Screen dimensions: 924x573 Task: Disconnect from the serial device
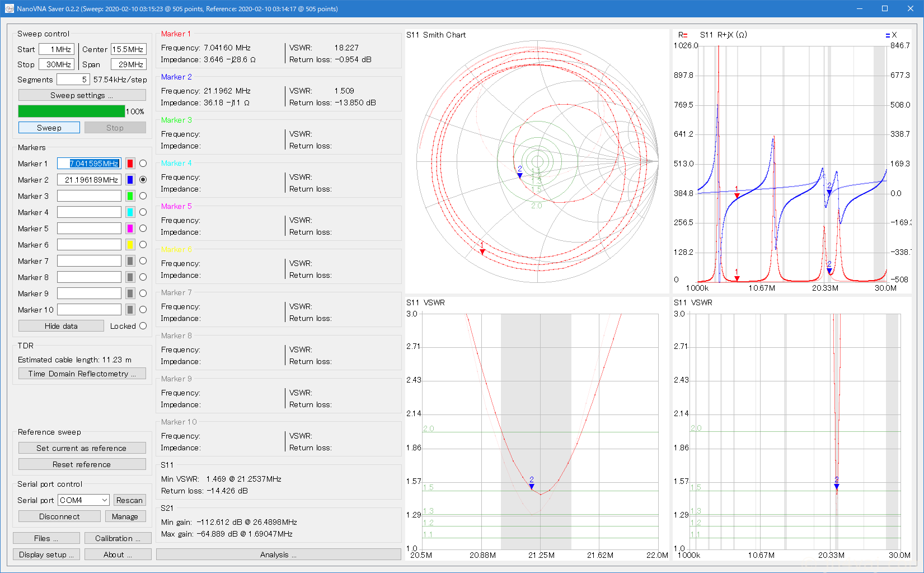tap(59, 516)
